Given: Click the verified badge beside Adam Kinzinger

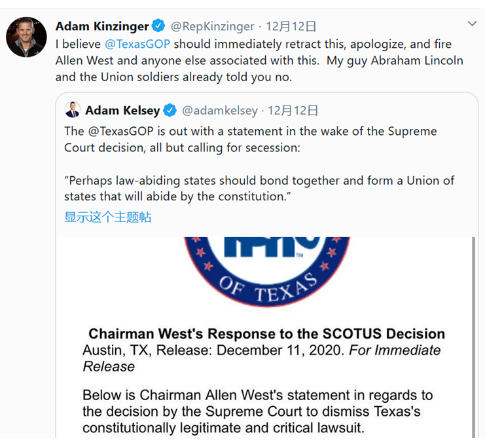Looking at the screenshot, I should (158, 26).
